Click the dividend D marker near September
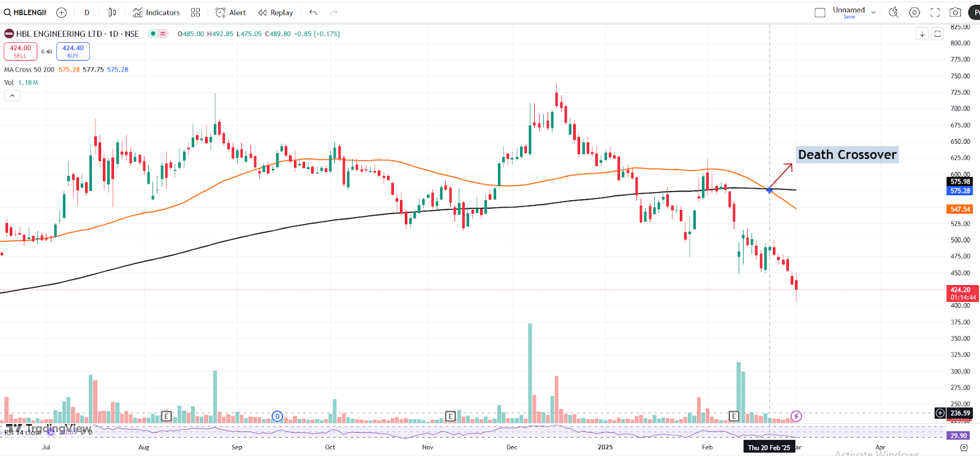This screenshot has width=980, height=456. [x=277, y=416]
